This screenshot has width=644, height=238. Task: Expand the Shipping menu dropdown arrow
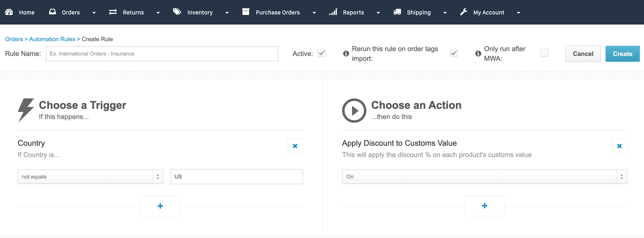tap(445, 13)
